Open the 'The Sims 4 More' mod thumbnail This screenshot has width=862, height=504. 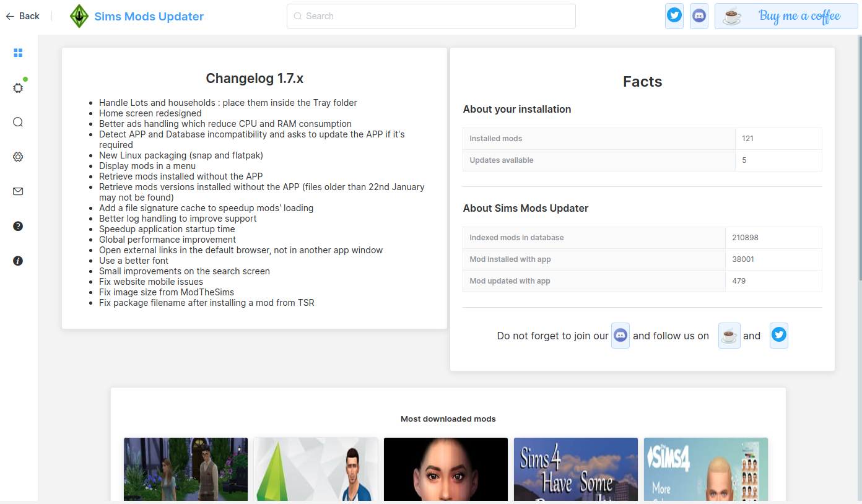[x=706, y=469]
